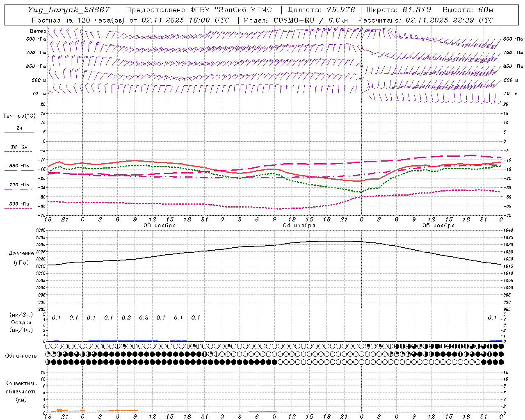This screenshot has width=525, height=420.
Task: Click the latitude value Широта: 61.319
Action: point(399,10)
